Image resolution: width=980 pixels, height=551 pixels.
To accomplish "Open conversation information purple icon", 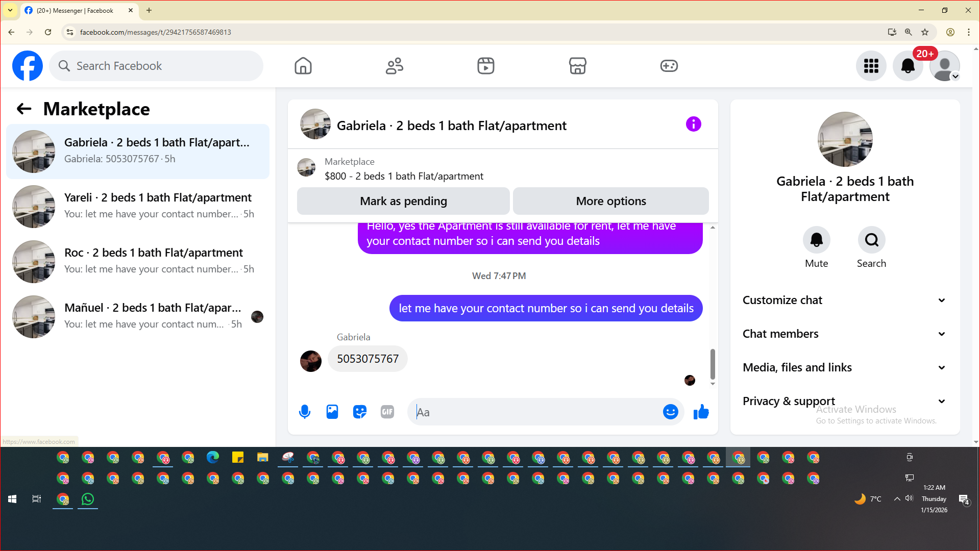I will [x=693, y=124].
